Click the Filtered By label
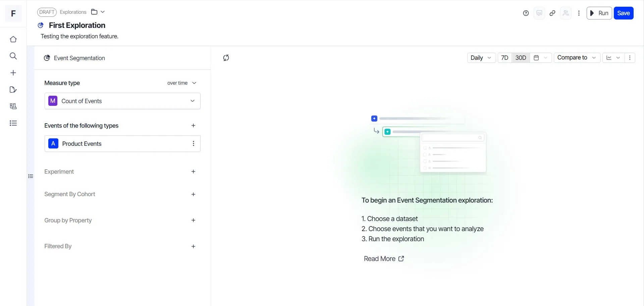 coord(58,246)
